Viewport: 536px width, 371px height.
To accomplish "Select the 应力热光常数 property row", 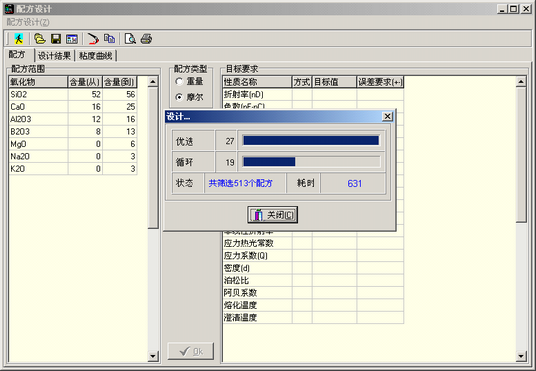I will [x=313, y=243].
